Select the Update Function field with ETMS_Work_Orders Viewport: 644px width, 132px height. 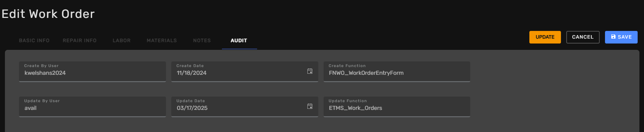[x=397, y=107]
